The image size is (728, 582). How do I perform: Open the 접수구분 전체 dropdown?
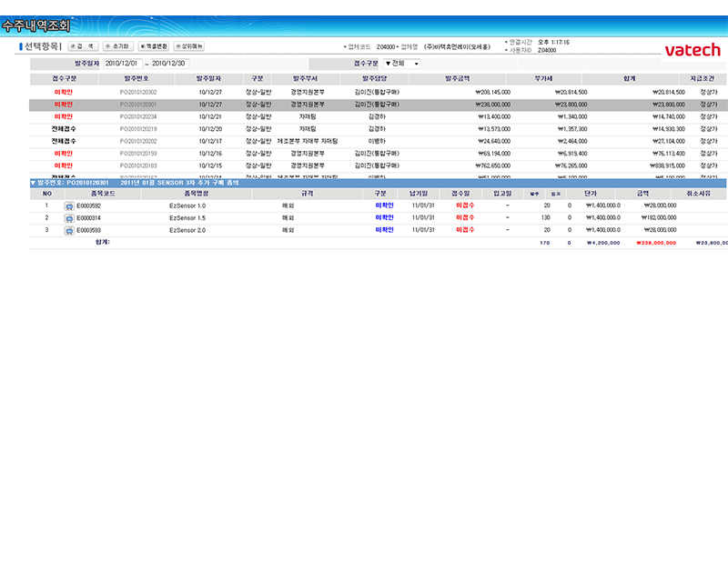(401, 64)
